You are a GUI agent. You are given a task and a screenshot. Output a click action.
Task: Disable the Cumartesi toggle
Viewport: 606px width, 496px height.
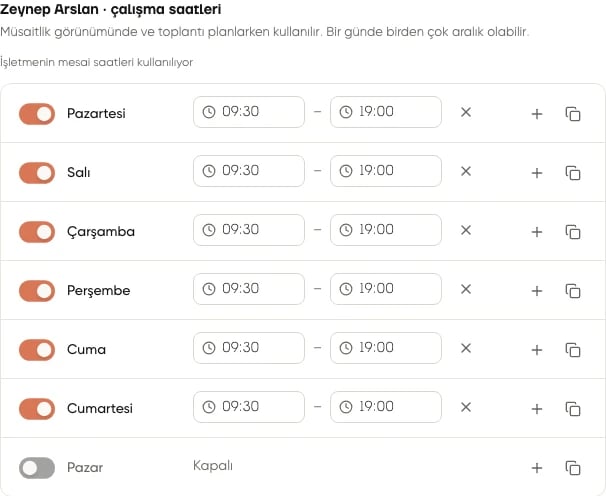click(37, 409)
